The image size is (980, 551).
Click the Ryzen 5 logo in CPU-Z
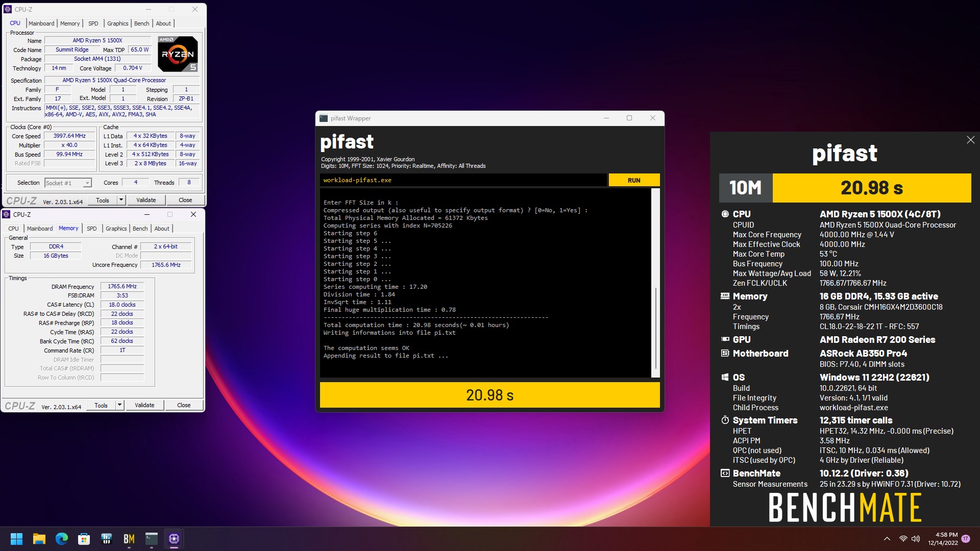point(177,54)
